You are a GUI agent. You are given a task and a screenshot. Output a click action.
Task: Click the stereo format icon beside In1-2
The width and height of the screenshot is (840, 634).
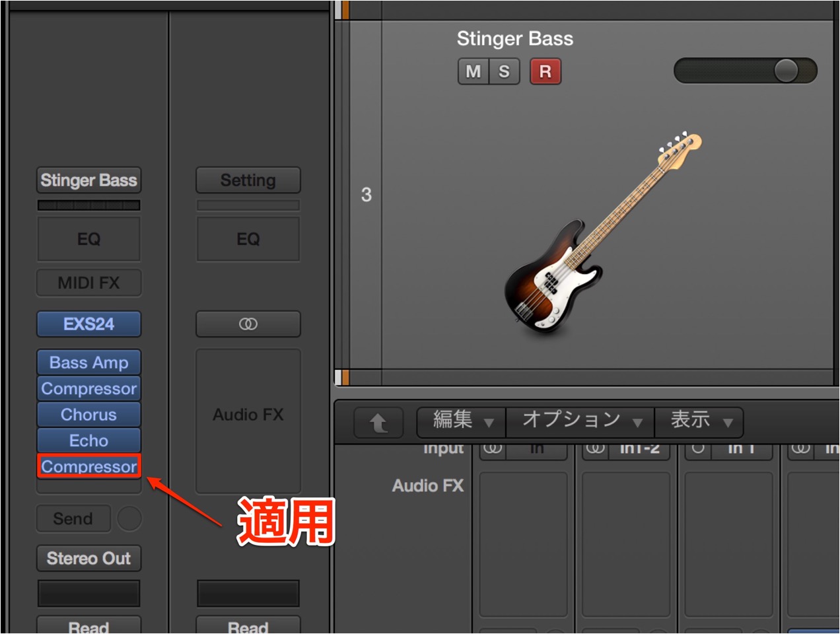click(x=595, y=450)
